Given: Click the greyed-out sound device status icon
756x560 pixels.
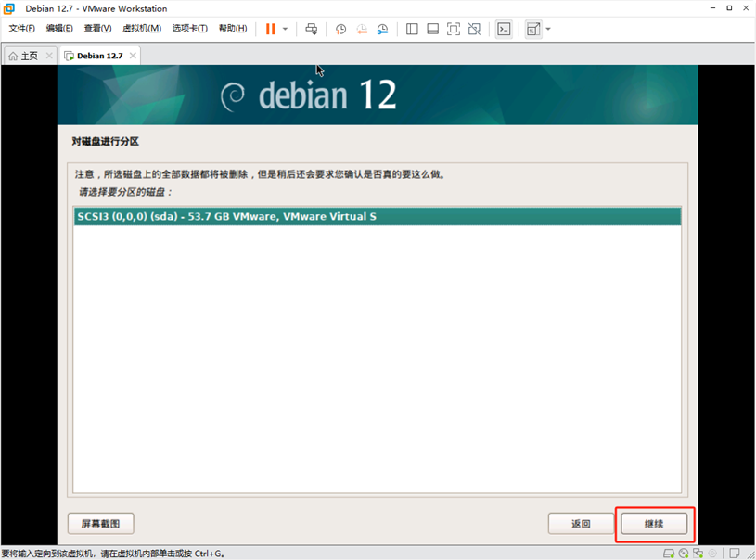Looking at the screenshot, I should pyautogui.click(x=712, y=554).
